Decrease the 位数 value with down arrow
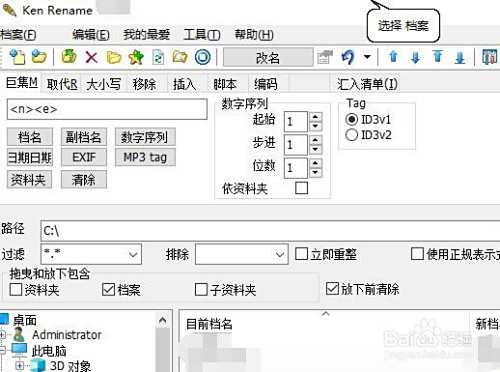This screenshot has height=372, width=500. 315,173
